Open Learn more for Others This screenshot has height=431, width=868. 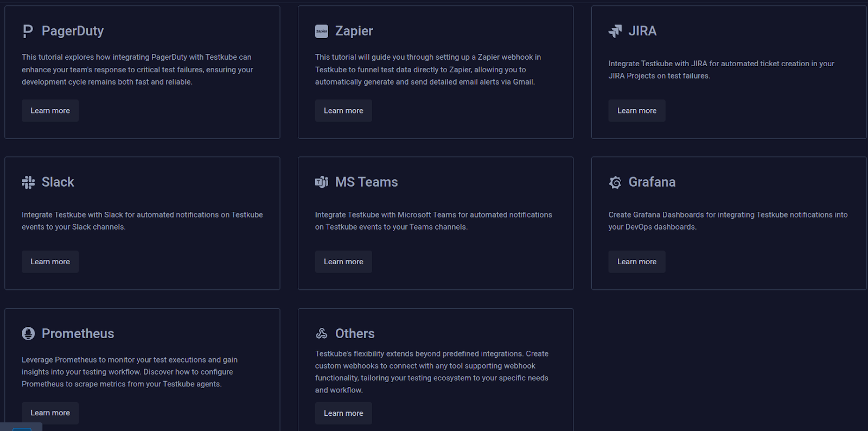point(343,413)
